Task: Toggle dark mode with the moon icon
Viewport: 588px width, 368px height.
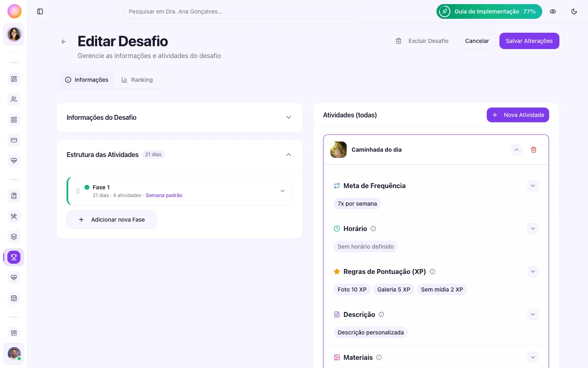Action: pos(574,11)
